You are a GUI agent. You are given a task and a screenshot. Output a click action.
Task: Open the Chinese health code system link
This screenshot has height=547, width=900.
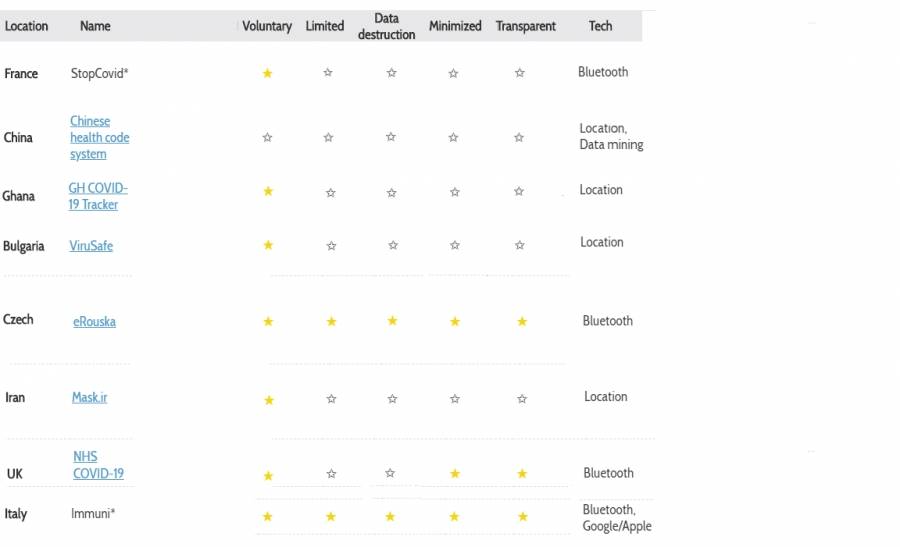point(99,137)
